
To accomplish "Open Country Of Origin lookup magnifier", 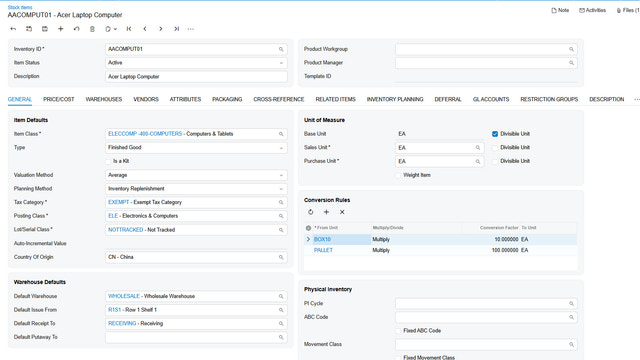I will 281,257.
